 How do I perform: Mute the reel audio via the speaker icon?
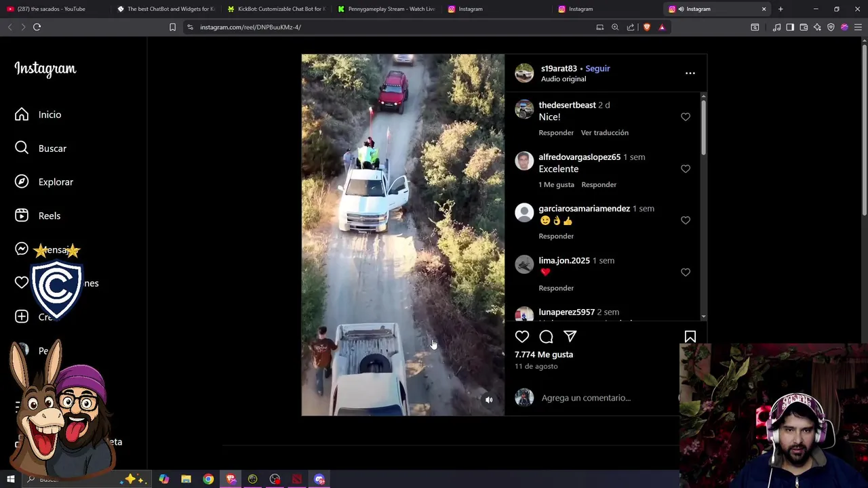[489, 400]
